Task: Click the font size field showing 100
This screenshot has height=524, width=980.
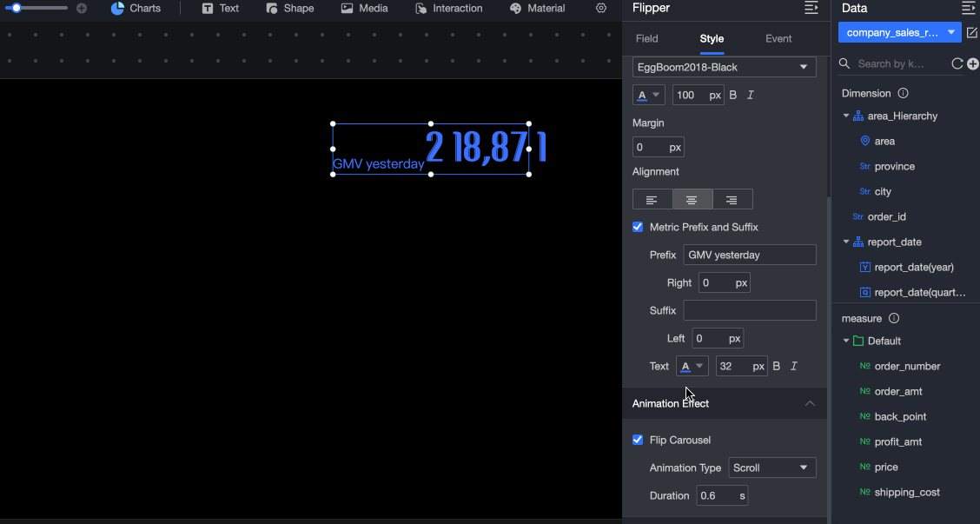Action: tap(699, 95)
